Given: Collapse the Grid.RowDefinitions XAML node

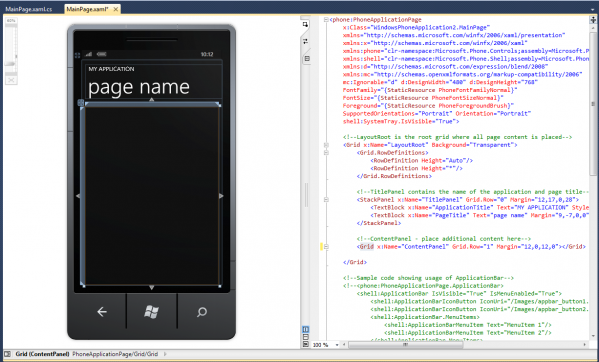Looking at the screenshot, I should (326, 152).
